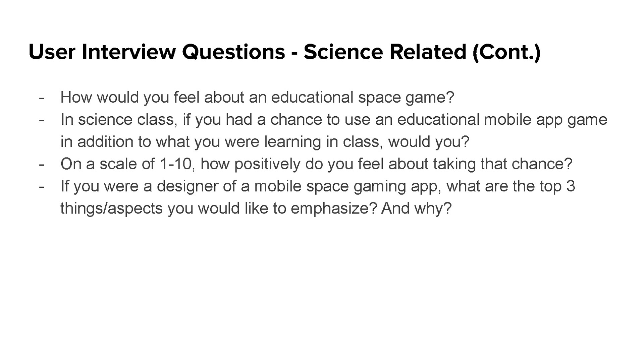Click 'Science Related' in the heading
Viewport: 644px width, 362px height.
pos(385,52)
